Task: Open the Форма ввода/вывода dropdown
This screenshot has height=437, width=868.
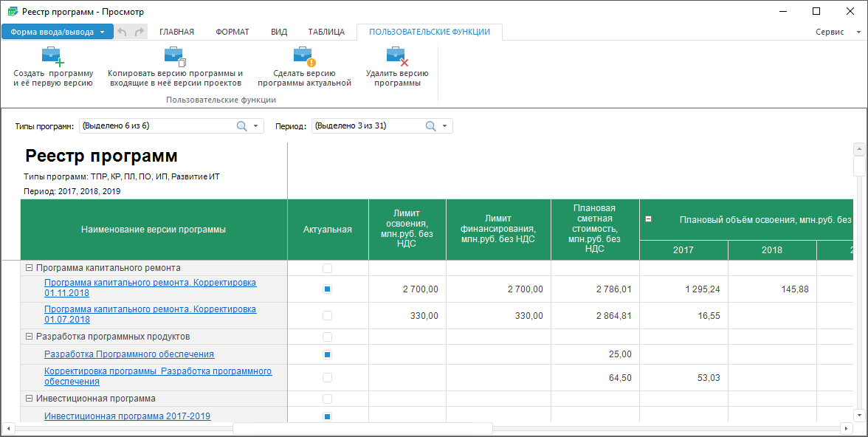Action: click(x=102, y=32)
